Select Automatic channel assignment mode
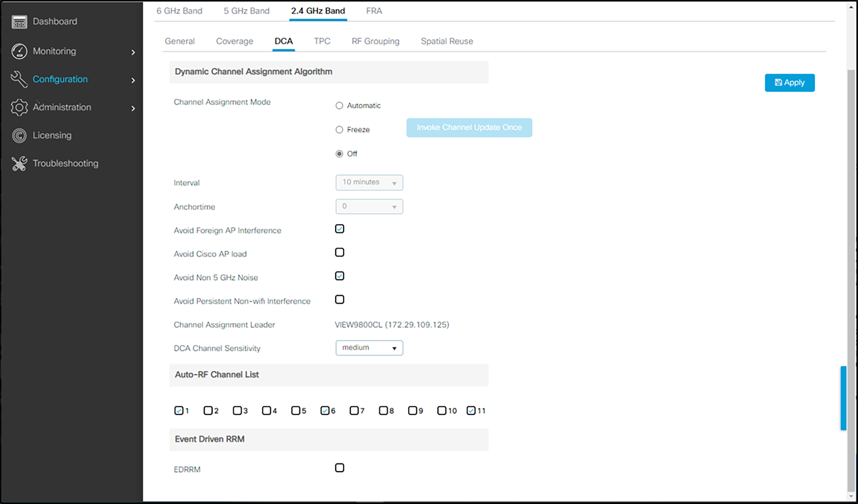This screenshot has height=504, width=858. coord(339,105)
